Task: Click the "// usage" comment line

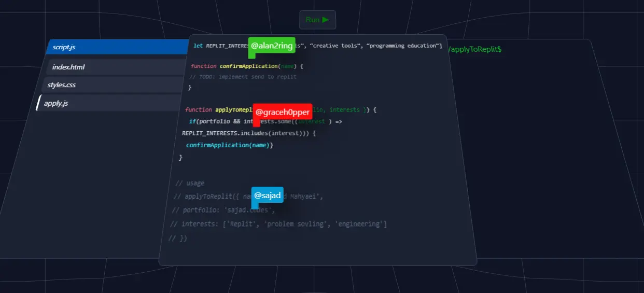Action: 190,183
